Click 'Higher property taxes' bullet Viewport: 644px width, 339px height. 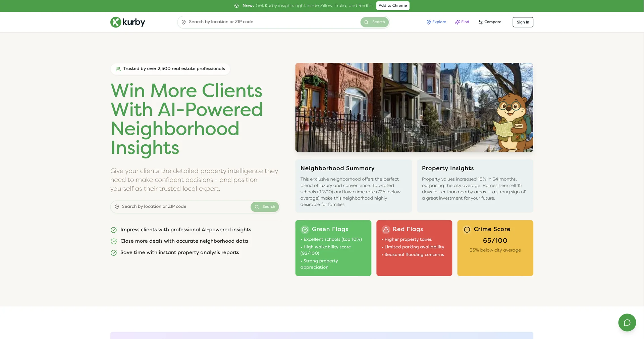coord(407,239)
